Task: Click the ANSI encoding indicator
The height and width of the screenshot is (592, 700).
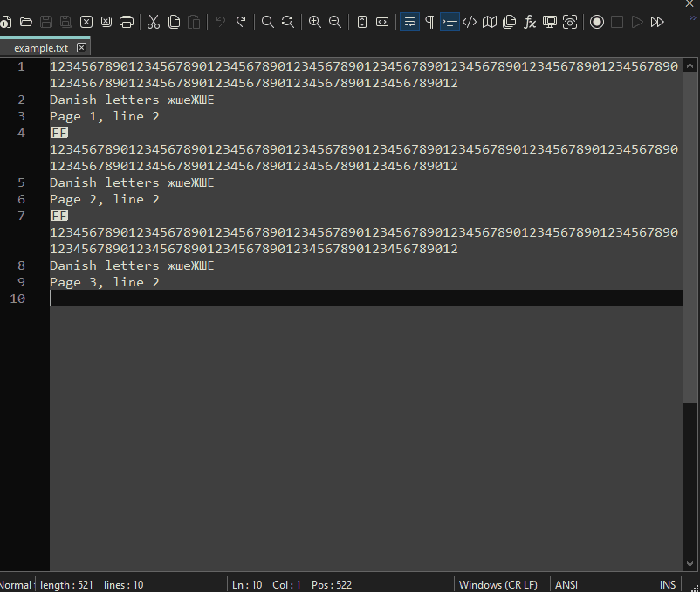Action: pos(566,584)
